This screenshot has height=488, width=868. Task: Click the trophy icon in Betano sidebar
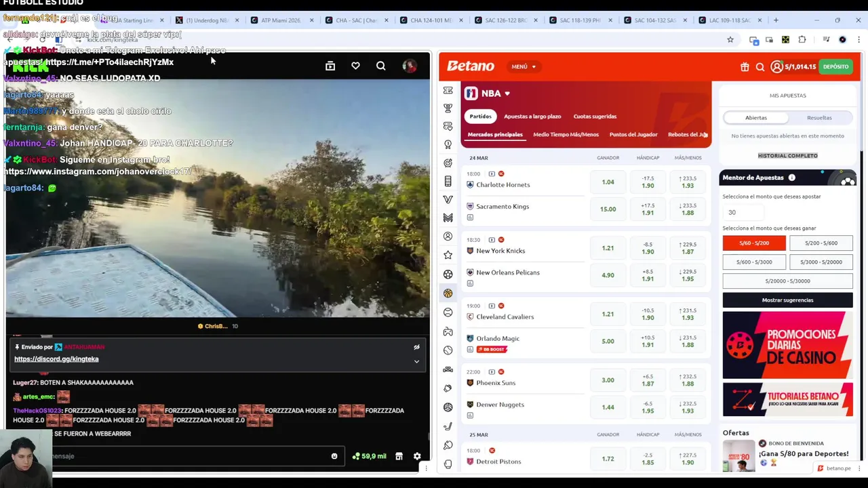[448, 108]
